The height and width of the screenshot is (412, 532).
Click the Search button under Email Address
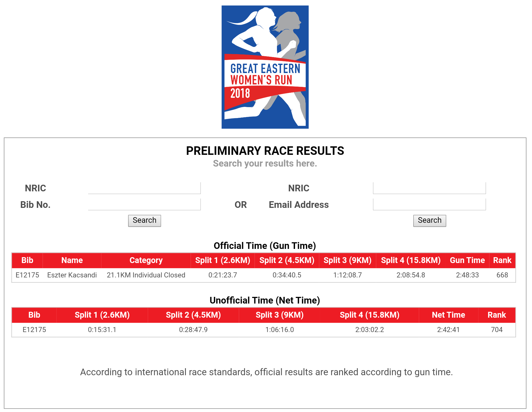(429, 221)
